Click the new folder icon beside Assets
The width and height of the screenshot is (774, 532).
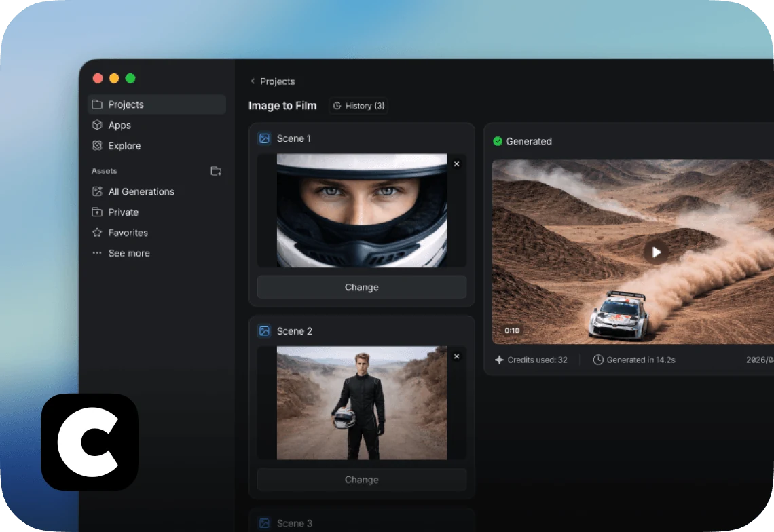pos(216,171)
